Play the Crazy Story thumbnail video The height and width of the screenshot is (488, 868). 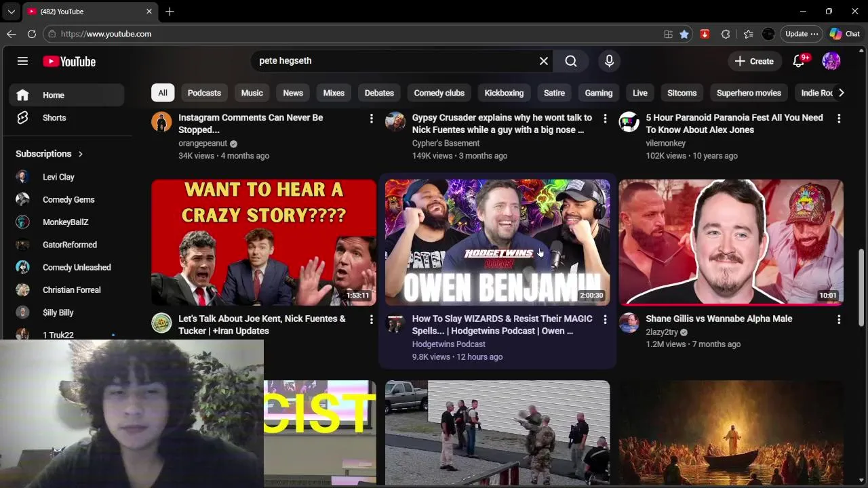pyautogui.click(x=264, y=243)
